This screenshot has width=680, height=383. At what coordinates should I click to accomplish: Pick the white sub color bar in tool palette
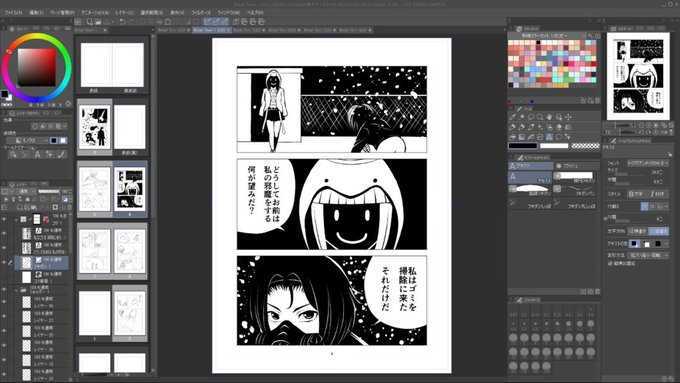(x=554, y=146)
